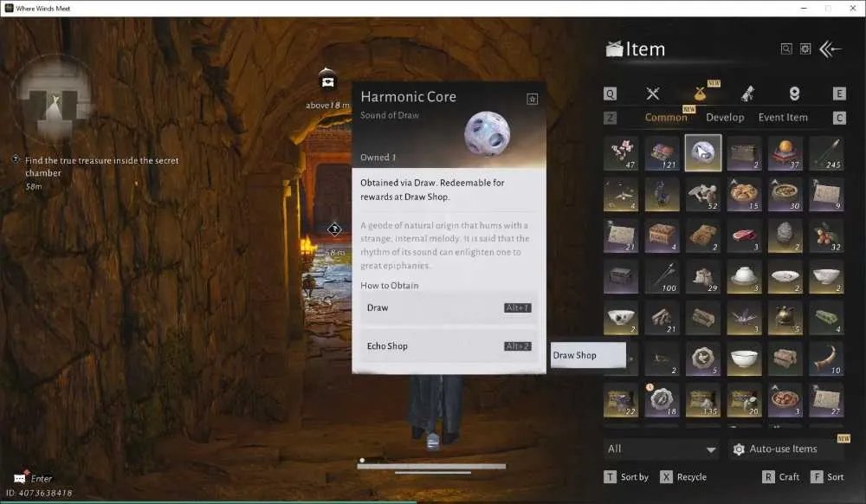Click the Sort button

click(827, 477)
